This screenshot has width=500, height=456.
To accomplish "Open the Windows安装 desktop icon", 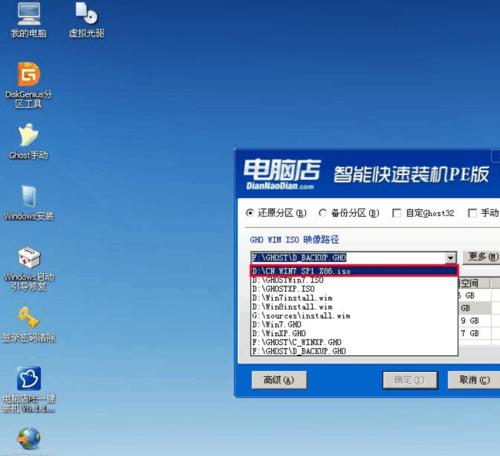I will (x=29, y=202).
